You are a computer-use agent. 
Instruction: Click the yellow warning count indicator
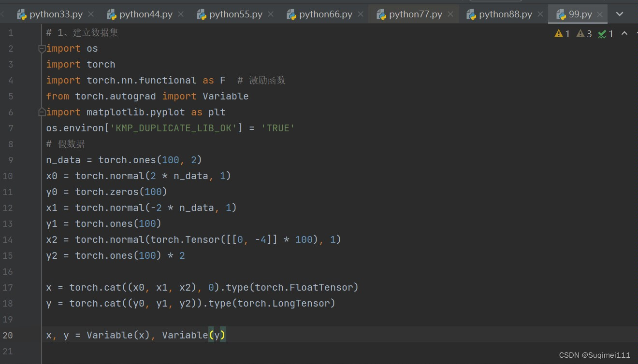562,34
